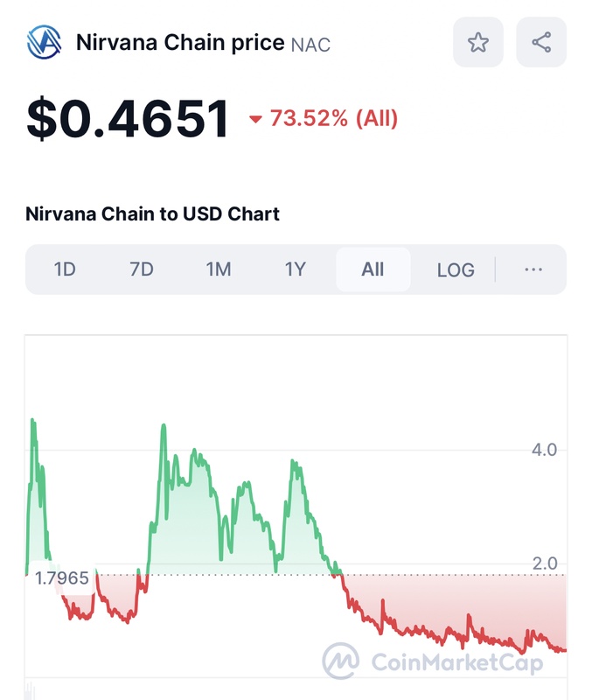Toggle LOG scale on chart
This screenshot has height=700, width=592.
pos(456,269)
